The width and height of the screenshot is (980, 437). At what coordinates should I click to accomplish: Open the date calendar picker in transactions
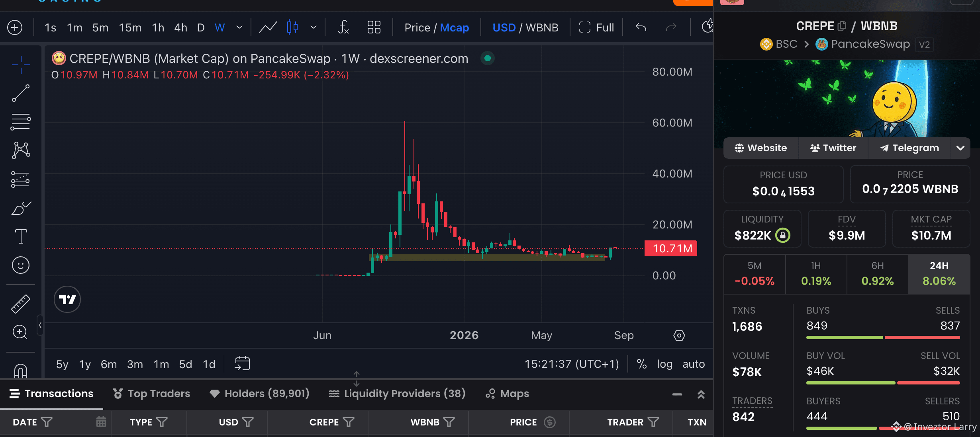101,422
